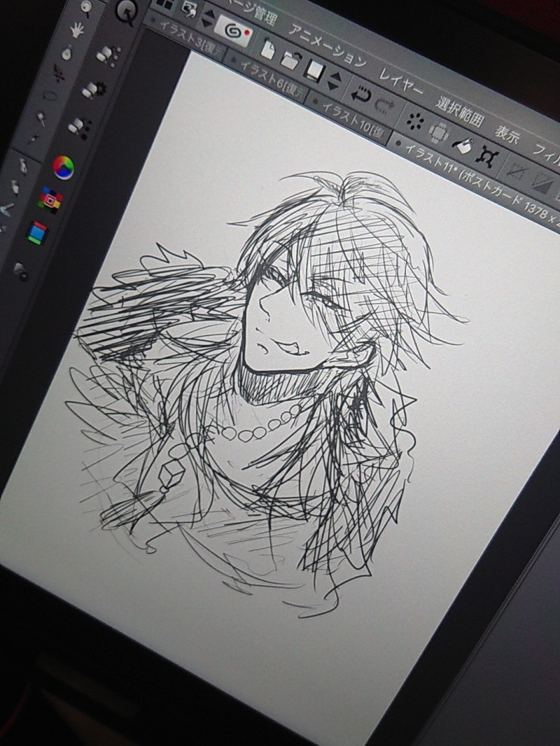Select the Pencil tool
Image resolution: width=560 pixels, height=746 pixels.
tap(15, 186)
